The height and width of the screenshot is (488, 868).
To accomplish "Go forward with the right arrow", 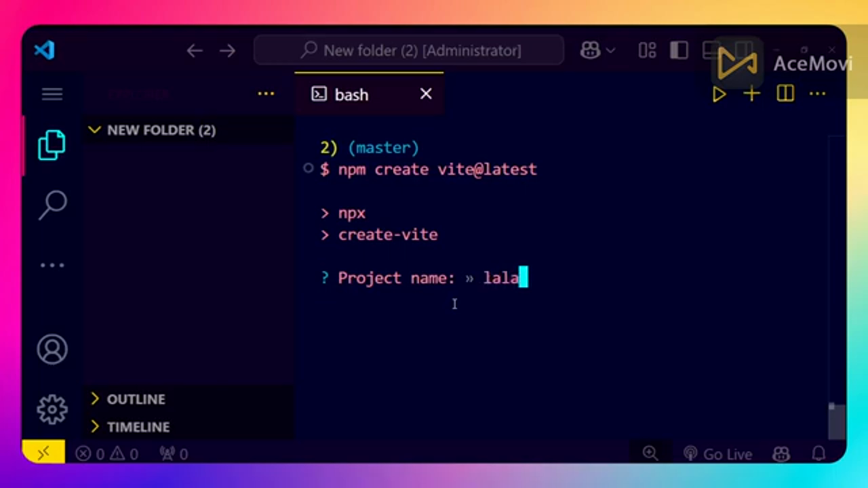I will 227,51.
